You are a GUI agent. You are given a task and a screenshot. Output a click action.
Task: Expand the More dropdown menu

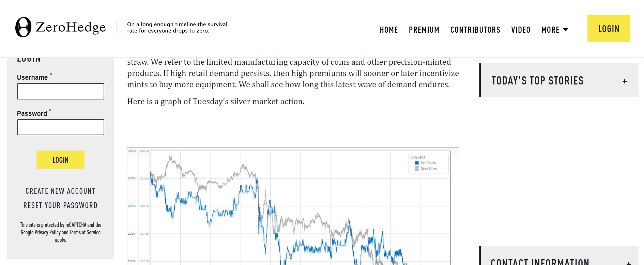(555, 30)
